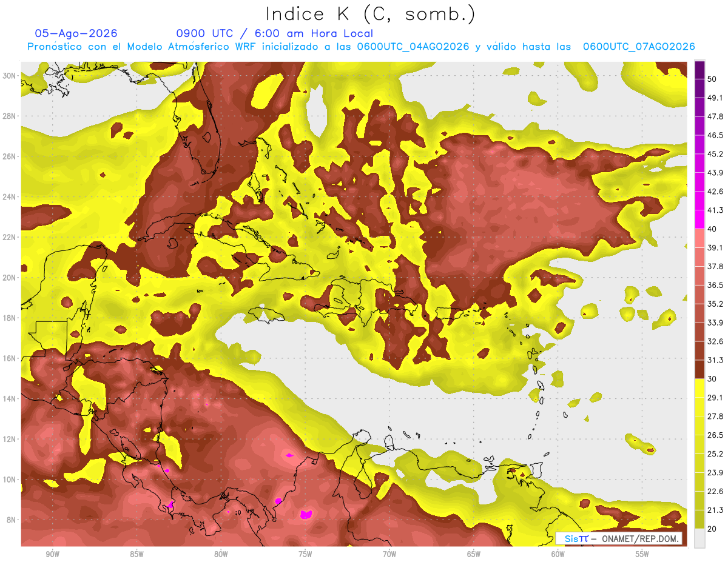
Task: Click legend value '39.1'
Action: [x=715, y=247]
